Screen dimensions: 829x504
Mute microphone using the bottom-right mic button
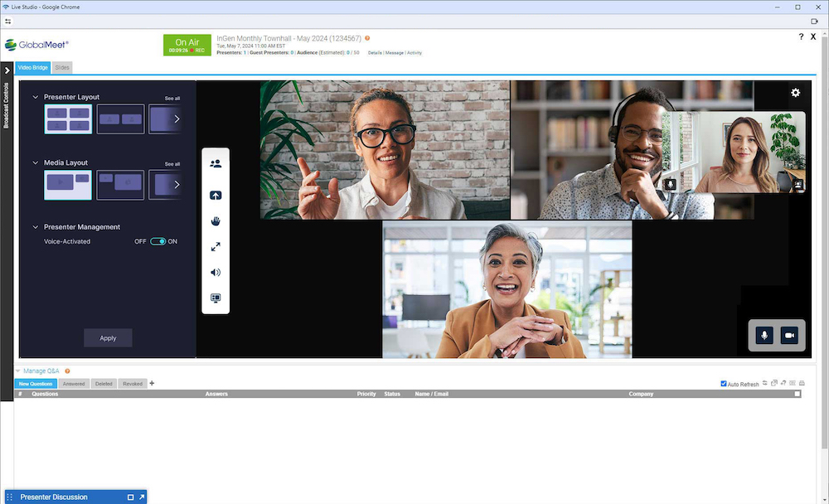(x=764, y=335)
